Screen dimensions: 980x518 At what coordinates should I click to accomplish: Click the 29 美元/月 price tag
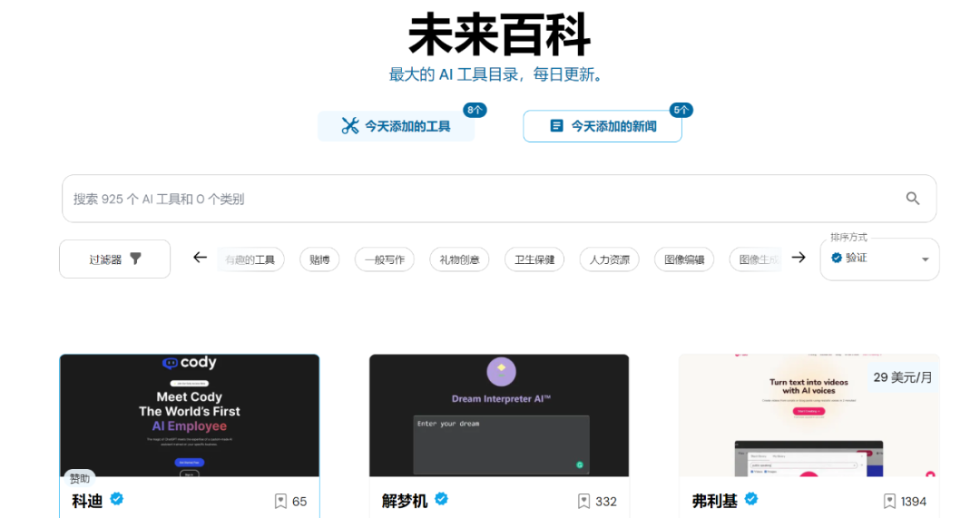tap(903, 377)
